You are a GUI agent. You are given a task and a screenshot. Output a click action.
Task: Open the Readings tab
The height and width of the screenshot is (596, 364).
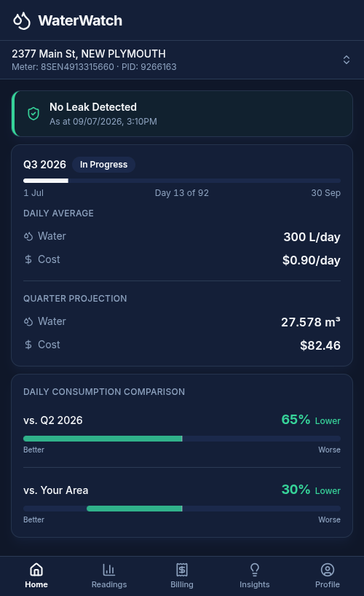(109, 576)
